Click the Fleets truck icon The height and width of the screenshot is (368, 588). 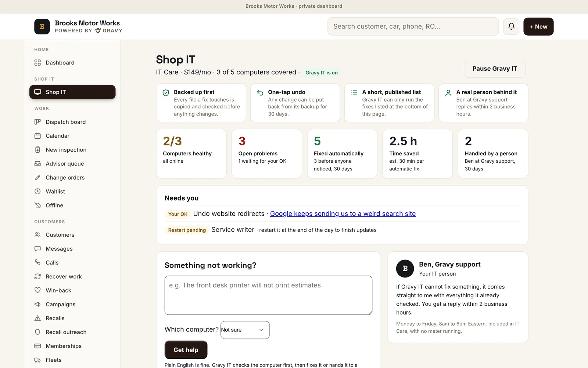point(37,360)
